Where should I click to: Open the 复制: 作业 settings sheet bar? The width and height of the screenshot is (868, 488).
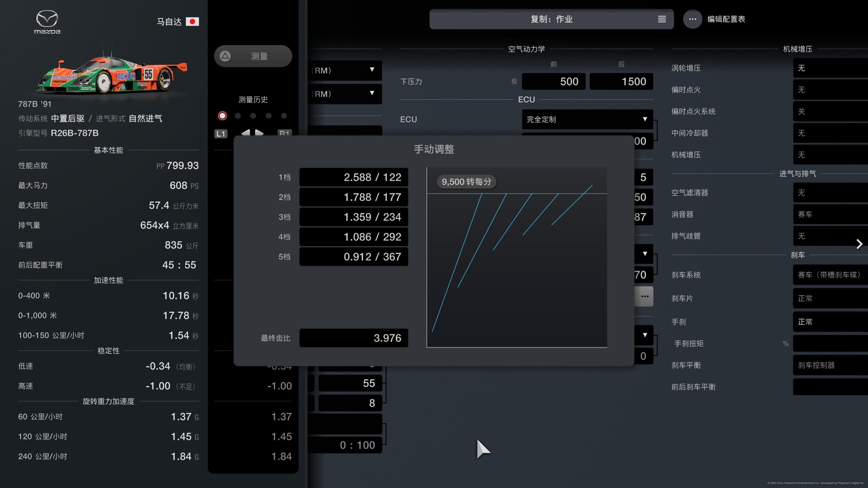551,19
